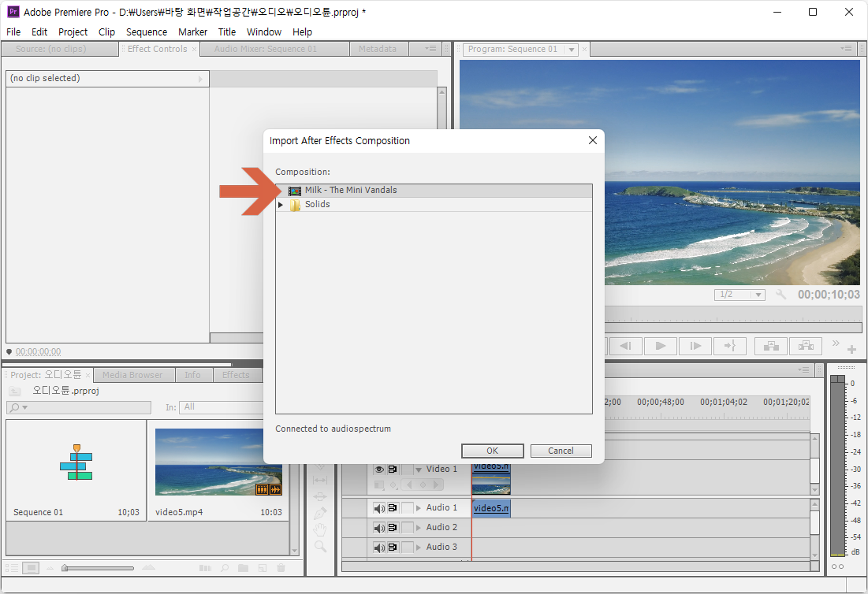Screen dimensions: 868x594
Task: Open the Marker menu
Action: [192, 32]
